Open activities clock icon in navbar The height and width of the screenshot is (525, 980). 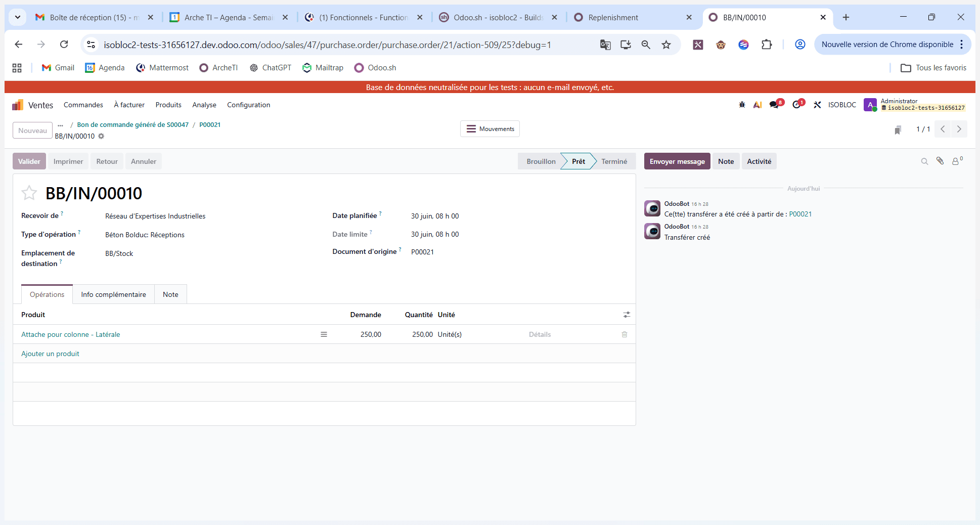tap(798, 104)
